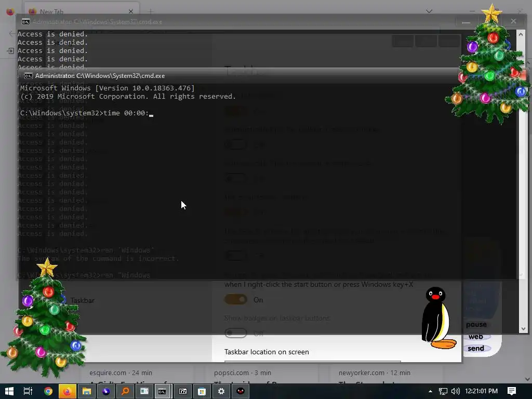Open the newyorker.com 12 min article
Viewport: 532px width, 399px height.
tap(375, 373)
